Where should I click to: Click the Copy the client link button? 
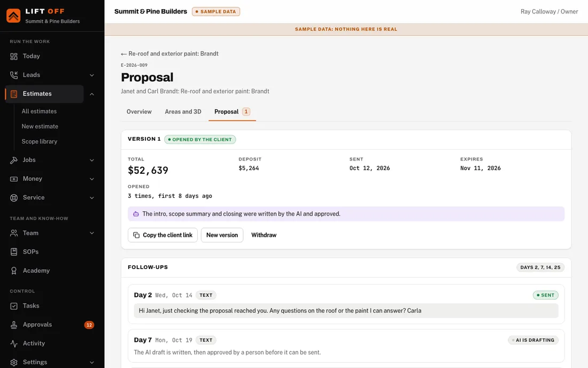(x=163, y=235)
